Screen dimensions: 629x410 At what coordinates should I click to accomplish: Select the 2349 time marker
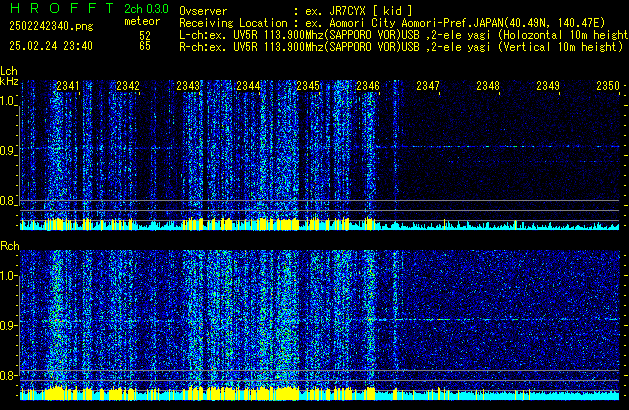548,86
